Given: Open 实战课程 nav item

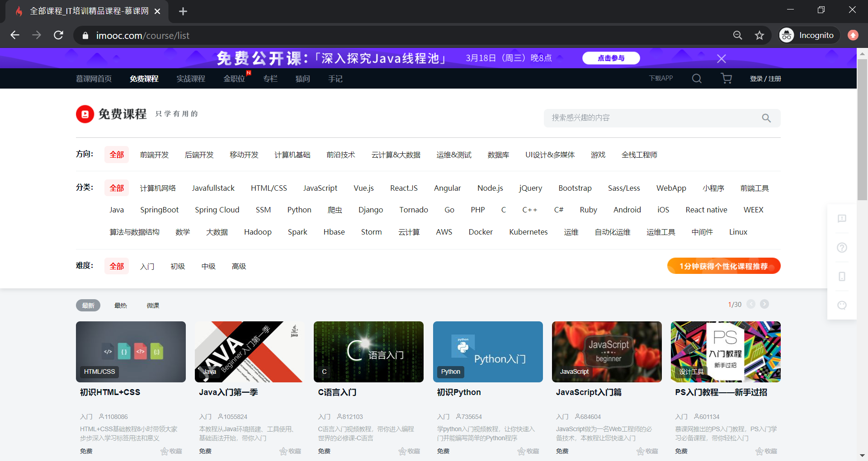Looking at the screenshot, I should pyautogui.click(x=191, y=79).
